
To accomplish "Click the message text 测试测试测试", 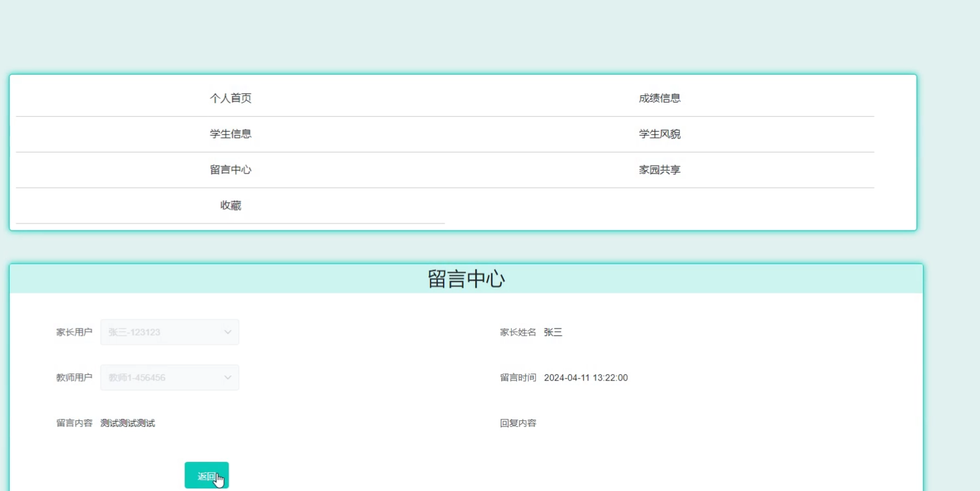I will [x=128, y=423].
